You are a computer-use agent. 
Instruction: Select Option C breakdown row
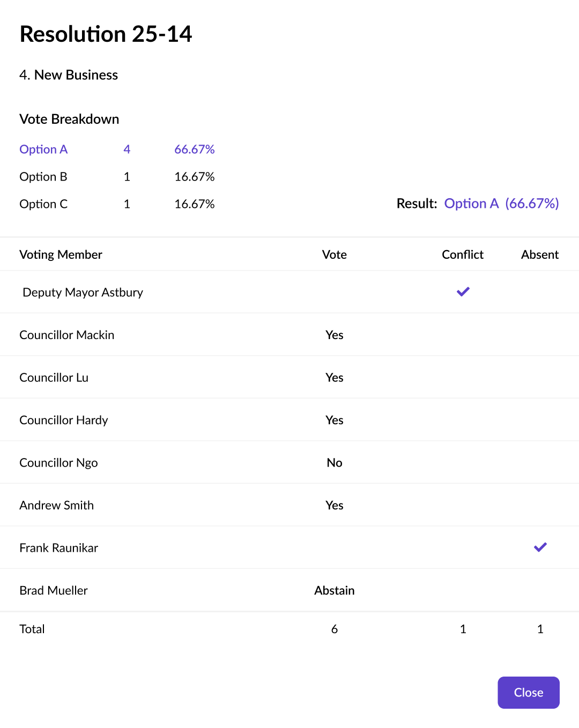[x=117, y=204]
